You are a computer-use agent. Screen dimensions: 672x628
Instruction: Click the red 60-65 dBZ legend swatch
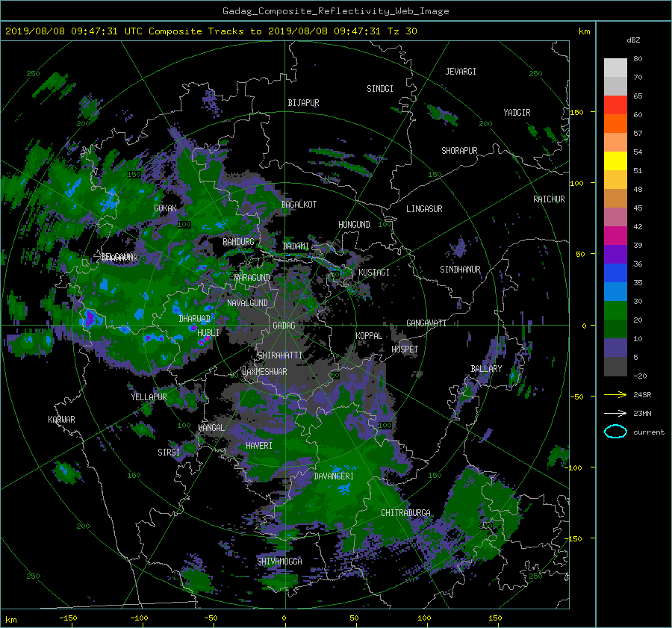click(615, 105)
